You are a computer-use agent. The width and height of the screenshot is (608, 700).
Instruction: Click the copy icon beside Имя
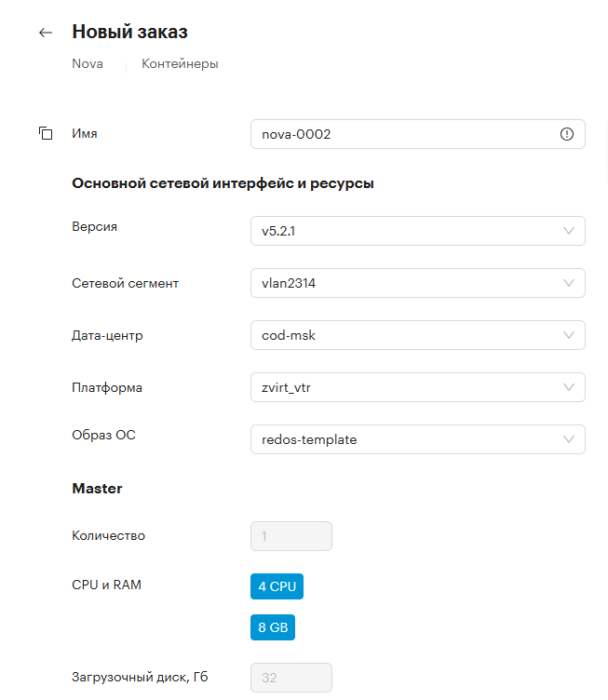(x=46, y=133)
